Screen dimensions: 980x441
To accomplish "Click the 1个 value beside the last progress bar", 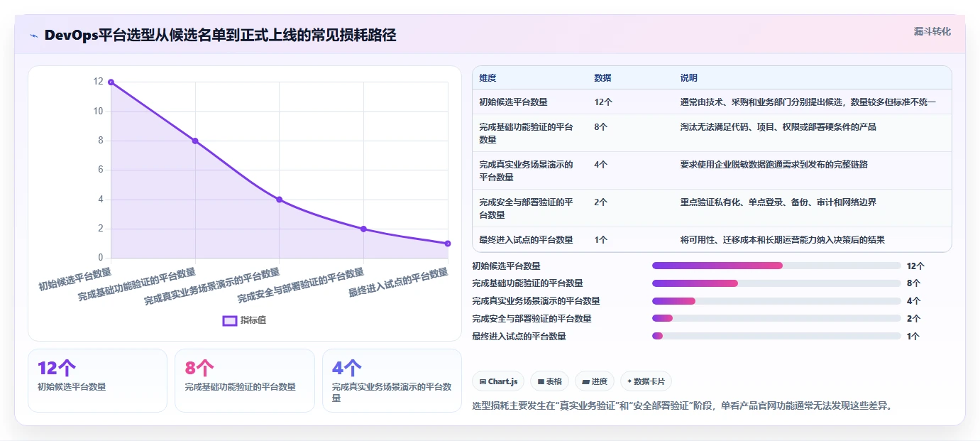I will point(913,337).
